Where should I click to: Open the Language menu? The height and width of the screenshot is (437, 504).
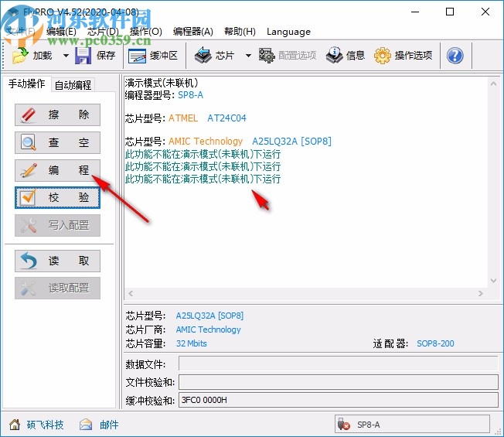coord(288,32)
